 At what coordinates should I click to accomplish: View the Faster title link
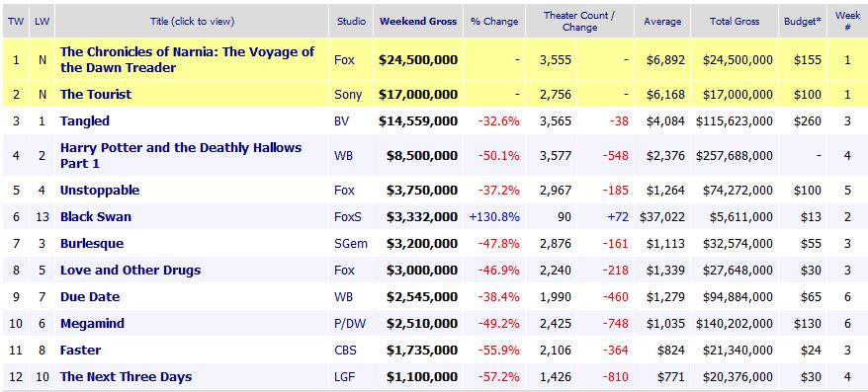[x=81, y=350]
